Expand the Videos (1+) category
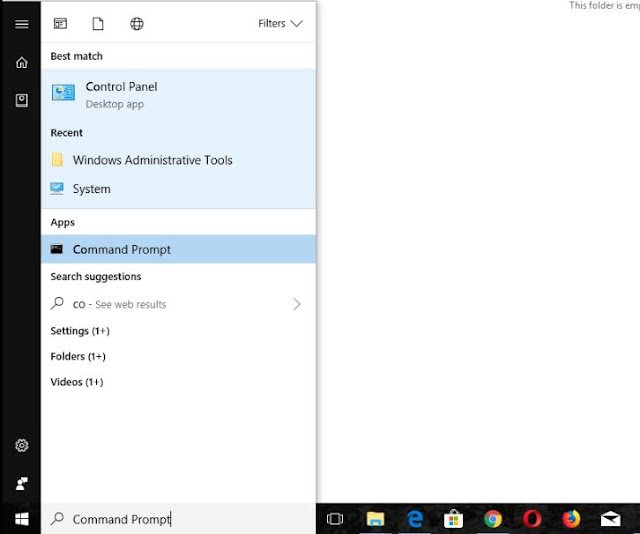 (x=77, y=382)
